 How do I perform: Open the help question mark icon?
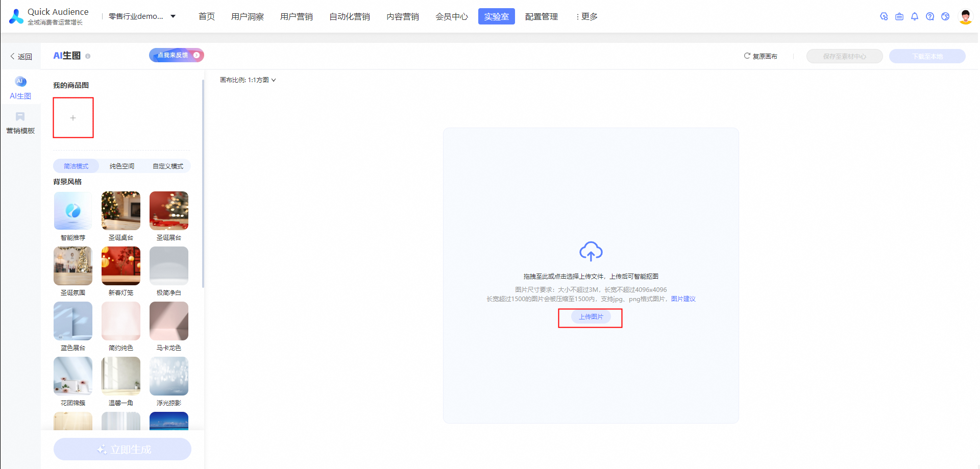coord(930,16)
